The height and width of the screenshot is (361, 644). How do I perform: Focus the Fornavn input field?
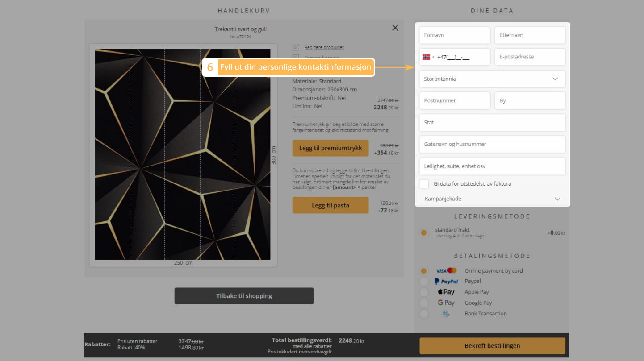tap(455, 35)
